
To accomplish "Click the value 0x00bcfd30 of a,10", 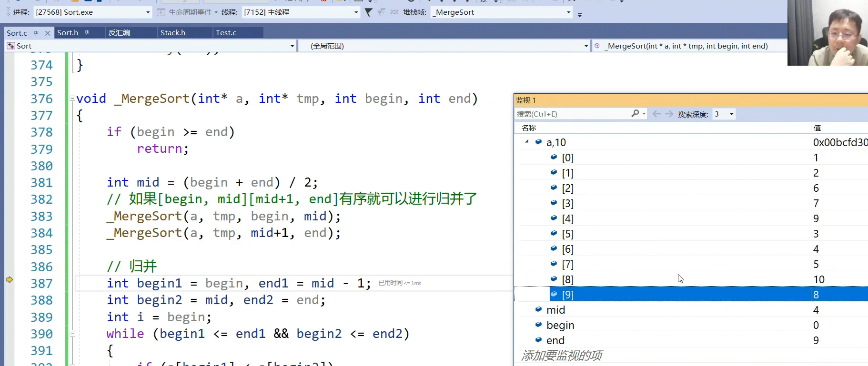I will coord(840,142).
